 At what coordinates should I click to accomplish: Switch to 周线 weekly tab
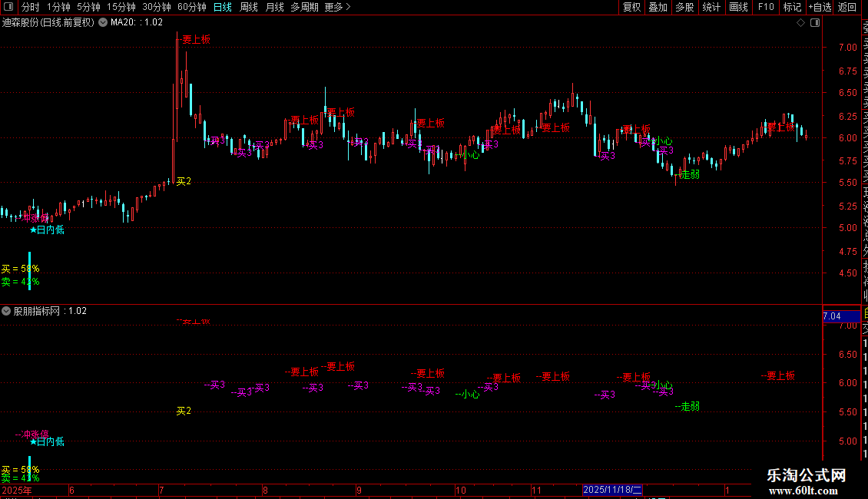pyautogui.click(x=249, y=7)
